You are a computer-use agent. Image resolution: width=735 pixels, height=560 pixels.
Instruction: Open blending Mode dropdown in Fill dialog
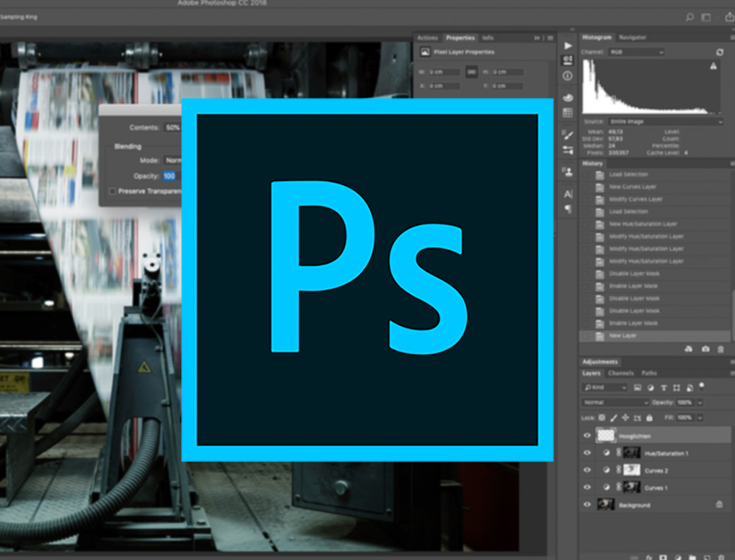(172, 160)
